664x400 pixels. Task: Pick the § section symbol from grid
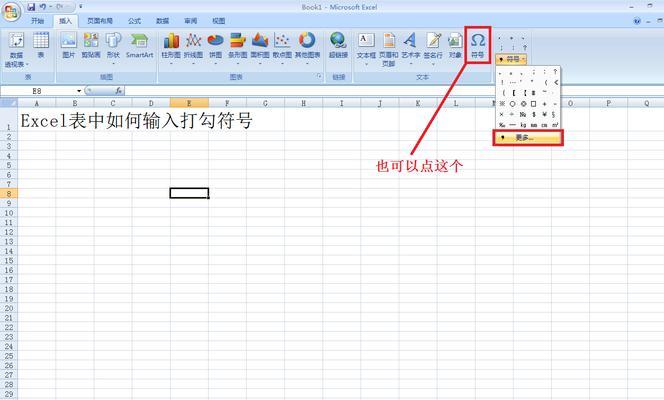coord(553,114)
